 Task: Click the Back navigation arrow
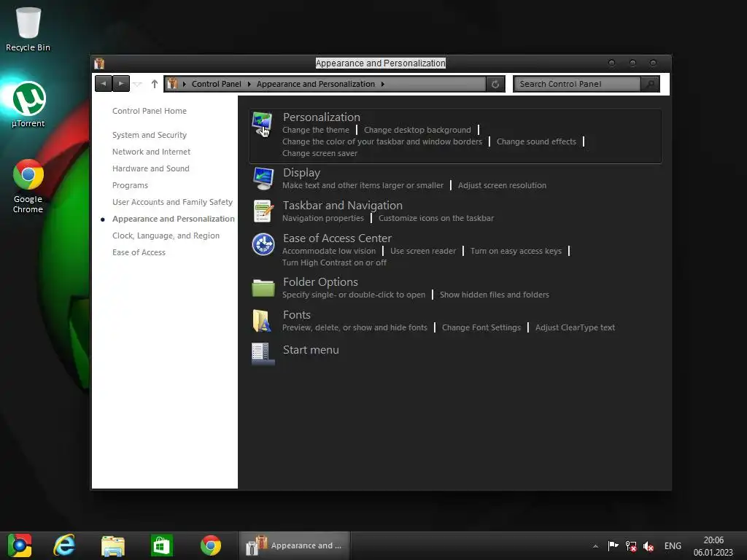coord(104,84)
